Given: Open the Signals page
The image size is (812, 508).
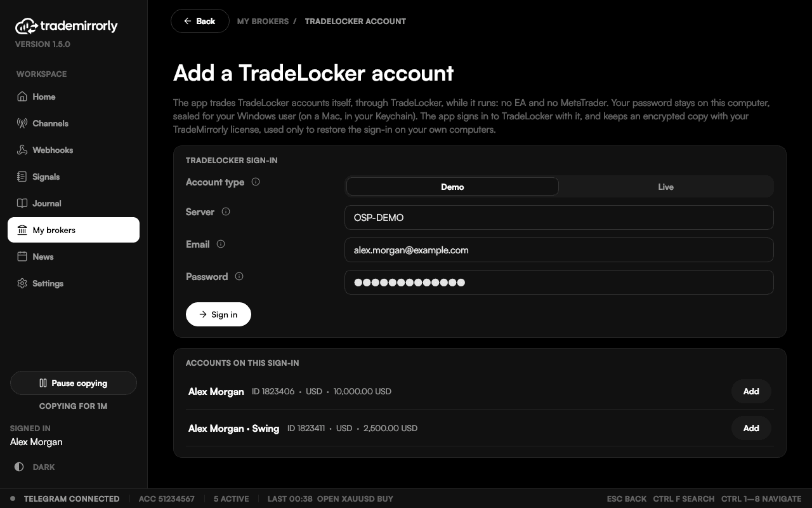Looking at the screenshot, I should click(x=74, y=177).
